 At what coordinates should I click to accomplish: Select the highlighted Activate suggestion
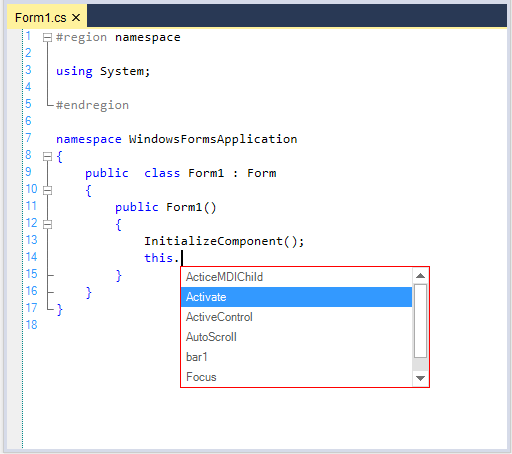coord(297,297)
